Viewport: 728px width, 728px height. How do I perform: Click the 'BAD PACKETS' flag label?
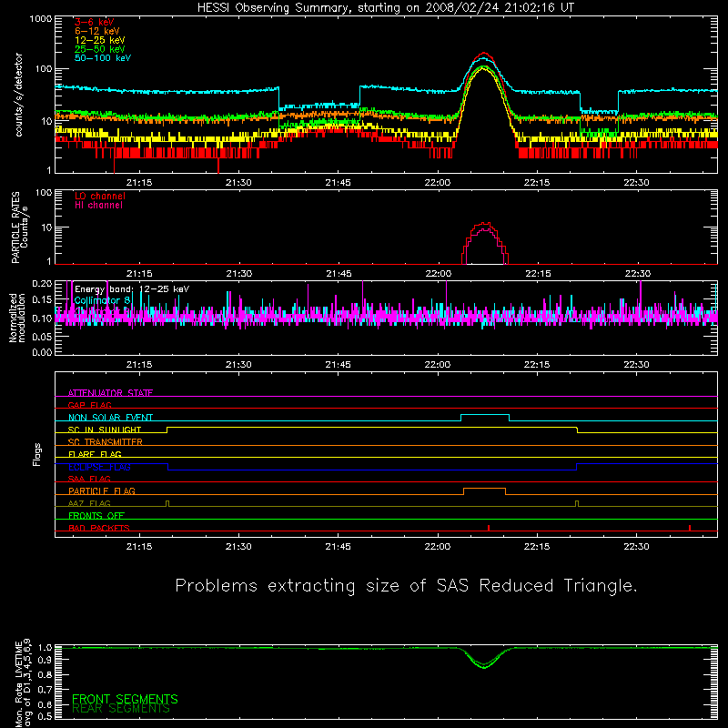coord(99,528)
